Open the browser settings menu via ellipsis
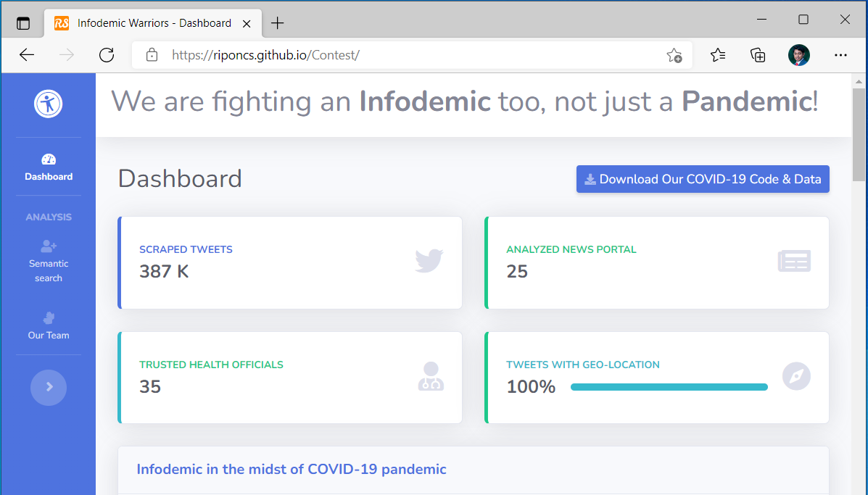Viewport: 868px width, 495px height. (x=840, y=54)
